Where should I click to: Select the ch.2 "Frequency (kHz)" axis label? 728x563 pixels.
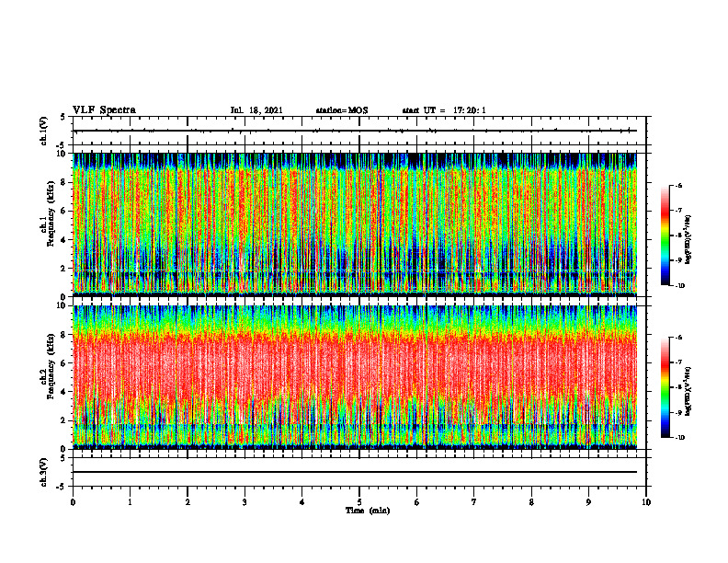click(x=51, y=367)
